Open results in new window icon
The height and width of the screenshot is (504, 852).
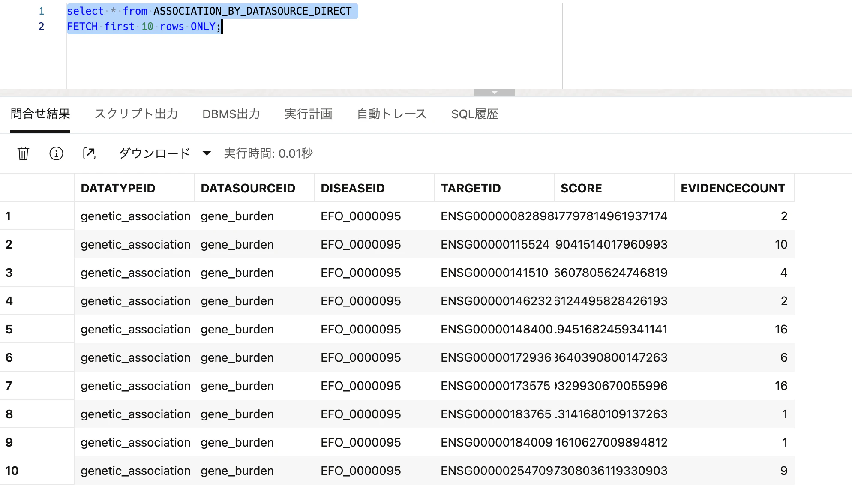(x=89, y=153)
